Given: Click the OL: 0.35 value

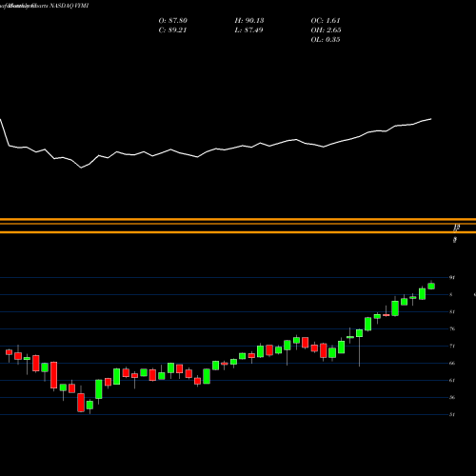Looking at the screenshot, I should click(x=326, y=40).
